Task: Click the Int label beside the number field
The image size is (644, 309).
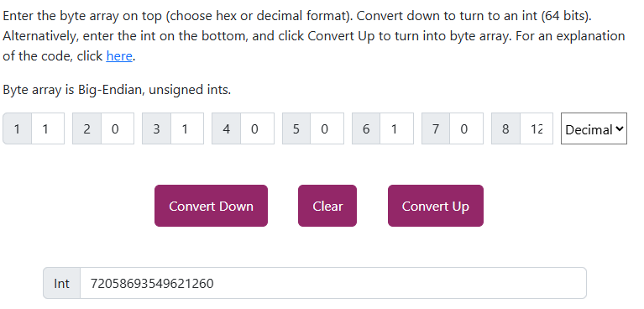Action: (61, 283)
